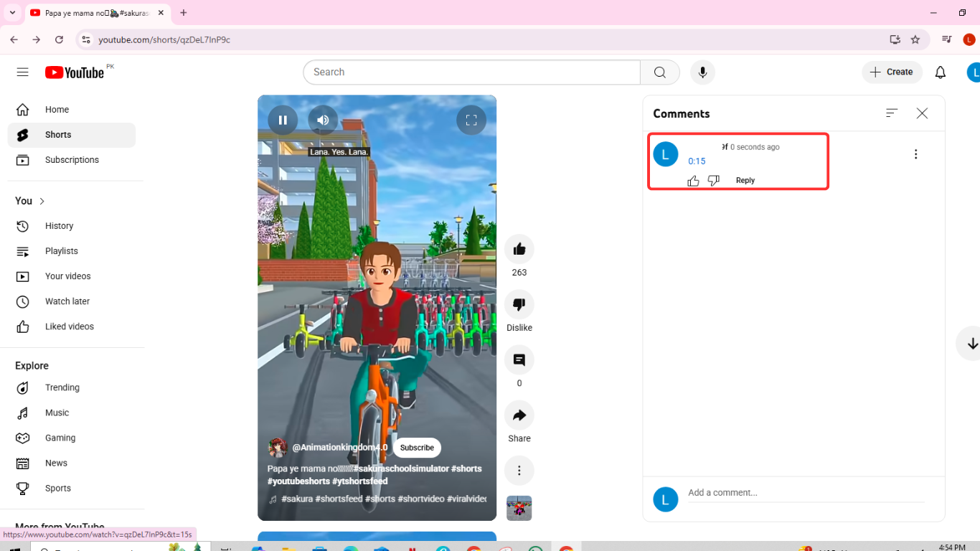Jump to the 0:15 timestamp link
Viewport: 980px width, 551px height.
(x=697, y=161)
